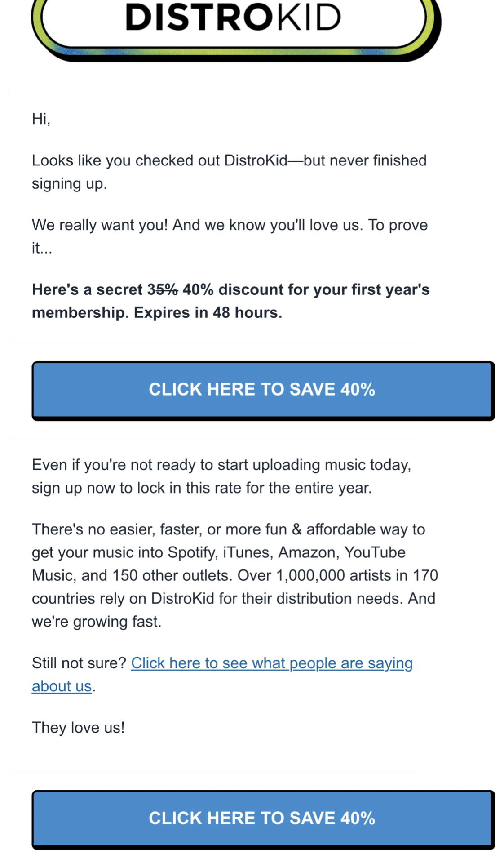Click the "We really want you!" sentence
Image resolution: width=504 pixels, height=863 pixels.
point(99,225)
